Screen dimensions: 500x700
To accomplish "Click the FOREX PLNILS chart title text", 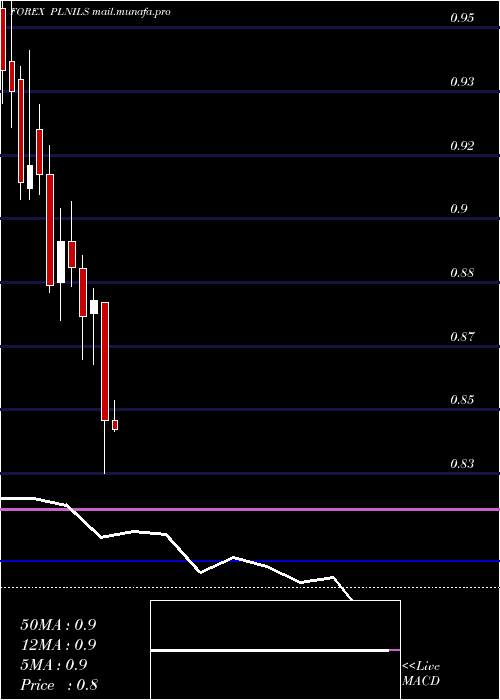I will (x=90, y=12).
